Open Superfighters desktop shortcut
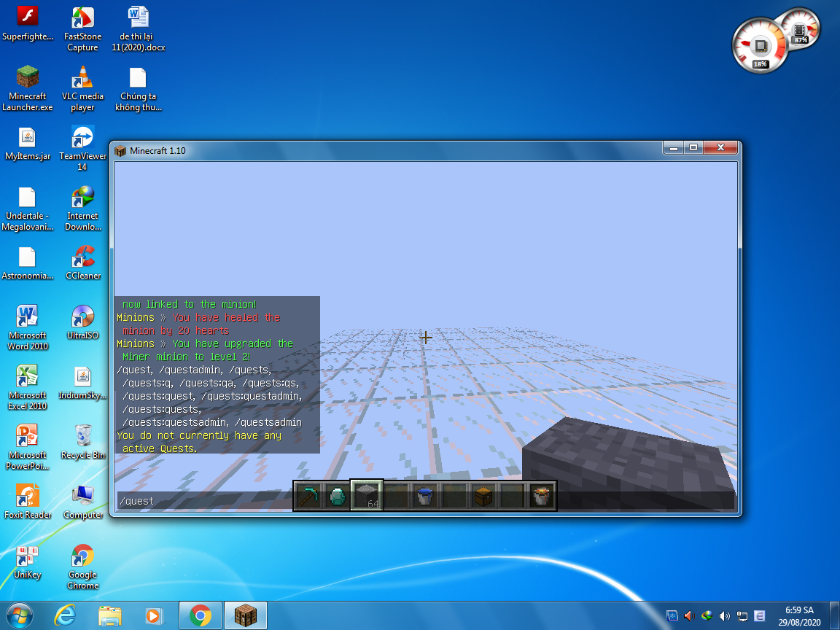This screenshot has width=840, height=630. click(27, 24)
